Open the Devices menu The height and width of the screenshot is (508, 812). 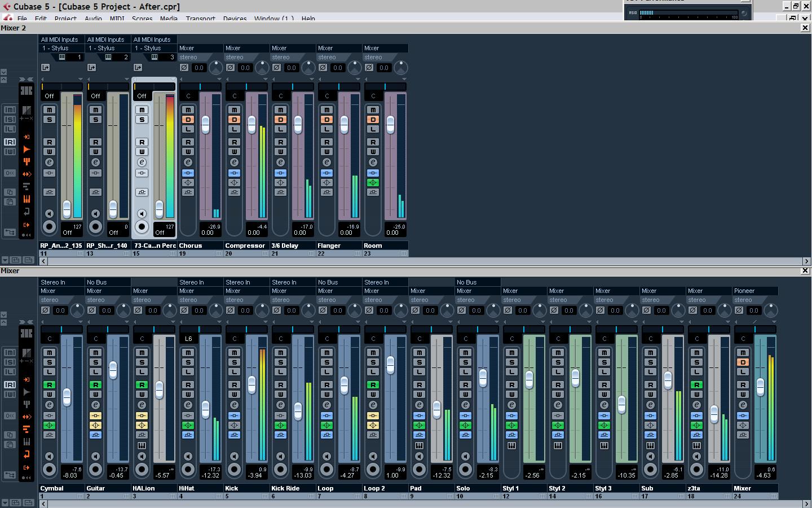tap(235, 19)
